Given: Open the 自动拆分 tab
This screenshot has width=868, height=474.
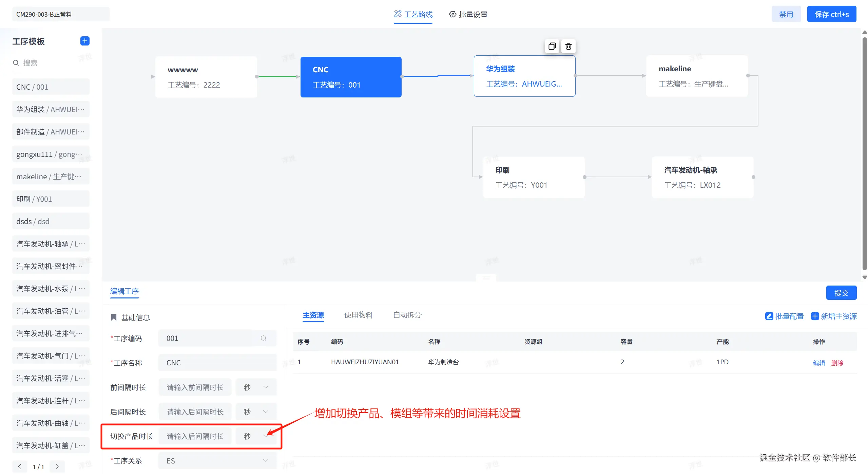Looking at the screenshot, I should point(407,315).
